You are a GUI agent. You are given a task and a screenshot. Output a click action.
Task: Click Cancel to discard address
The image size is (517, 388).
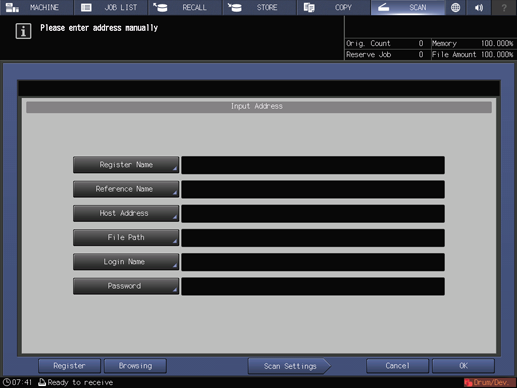coord(397,366)
